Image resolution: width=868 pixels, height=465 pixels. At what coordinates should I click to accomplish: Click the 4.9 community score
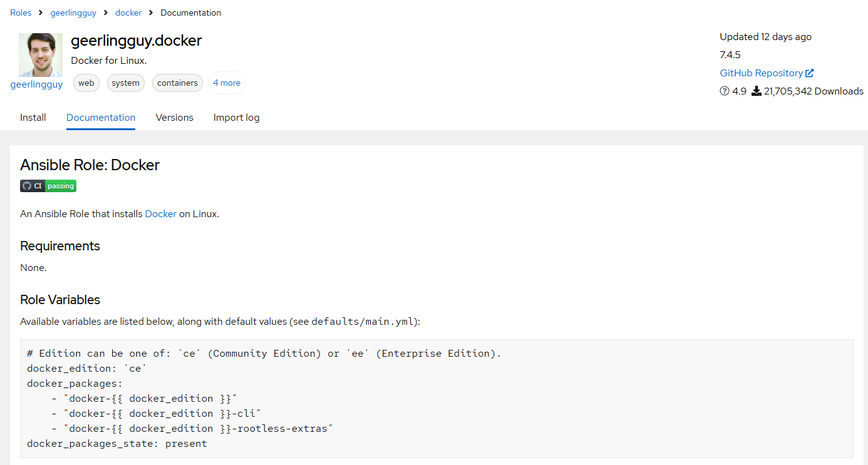coord(740,91)
